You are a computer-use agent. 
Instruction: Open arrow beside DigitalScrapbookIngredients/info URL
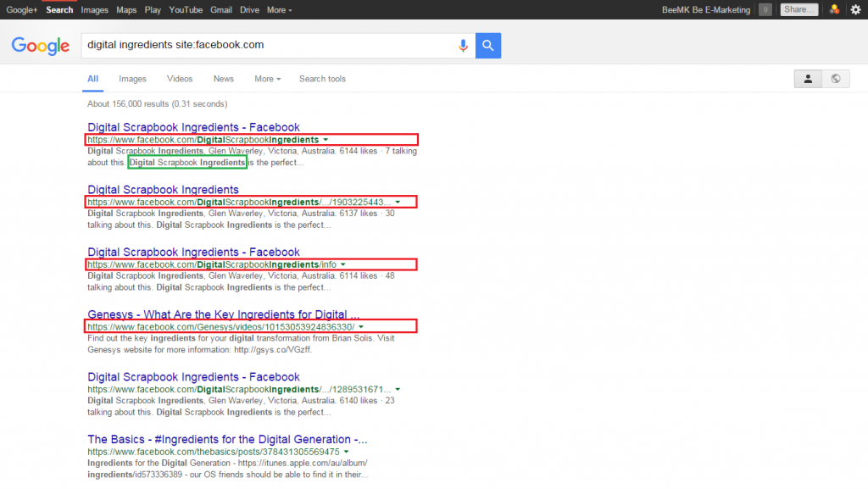[342, 265]
